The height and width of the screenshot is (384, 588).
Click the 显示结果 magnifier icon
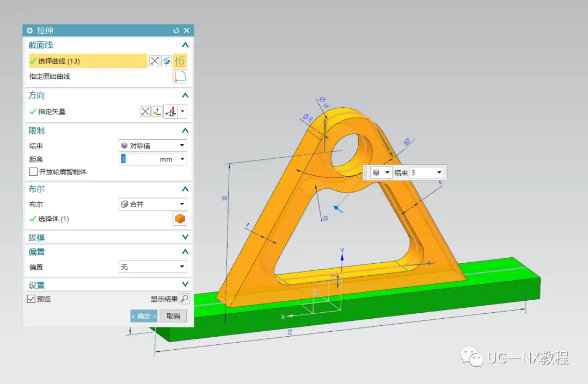click(184, 299)
